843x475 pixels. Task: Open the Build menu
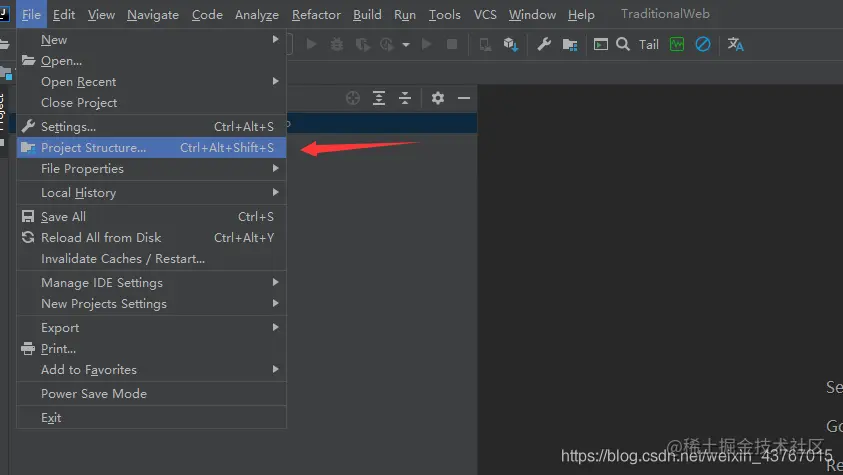point(367,15)
